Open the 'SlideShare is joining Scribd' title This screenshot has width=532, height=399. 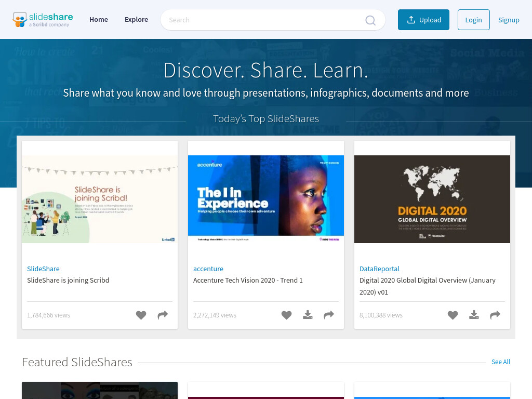click(x=68, y=280)
